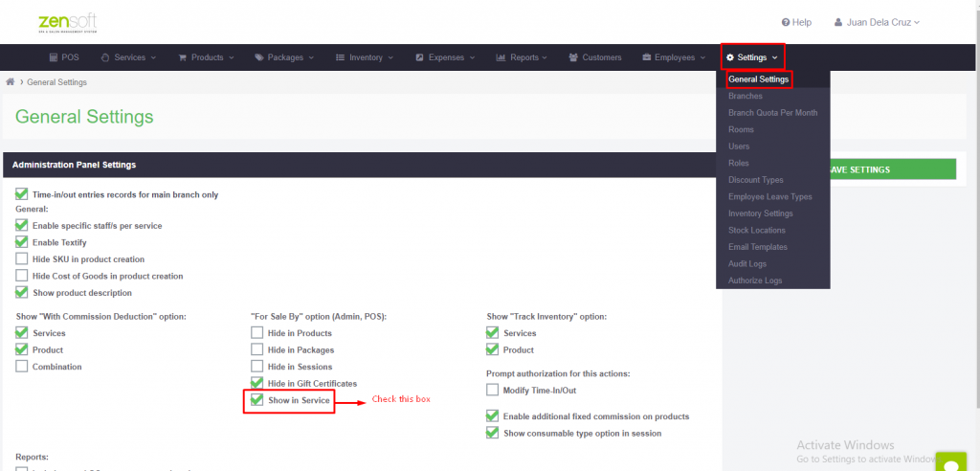Click the Employees briefcase icon
980x471 pixels.
tap(647, 57)
